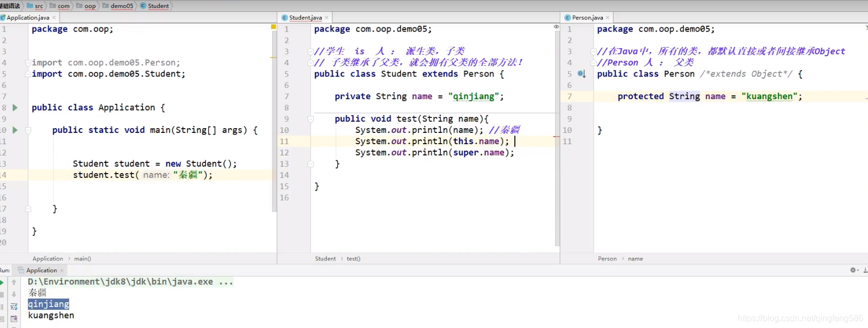Click the oop folder in navigation bar

coord(86,6)
